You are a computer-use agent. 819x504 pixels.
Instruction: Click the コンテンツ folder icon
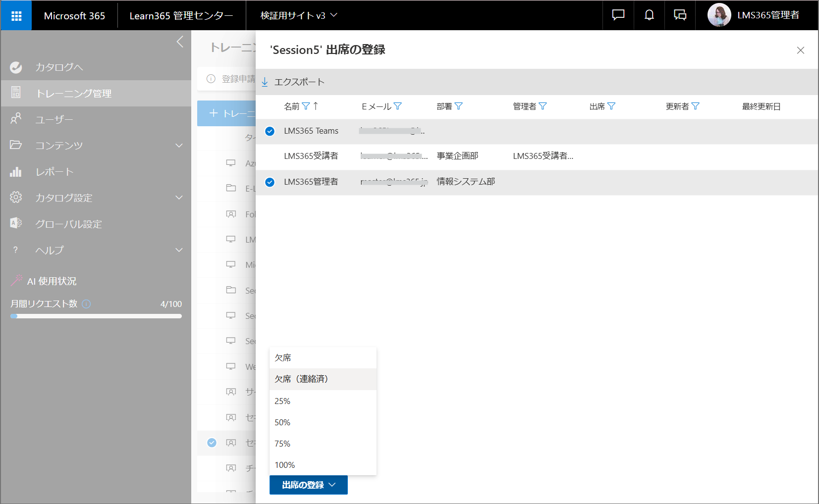pos(16,145)
